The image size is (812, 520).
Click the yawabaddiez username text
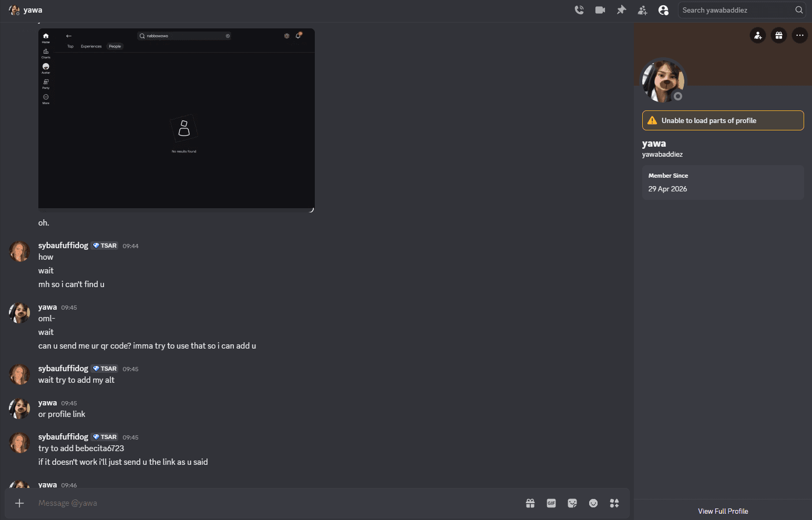pyautogui.click(x=662, y=154)
